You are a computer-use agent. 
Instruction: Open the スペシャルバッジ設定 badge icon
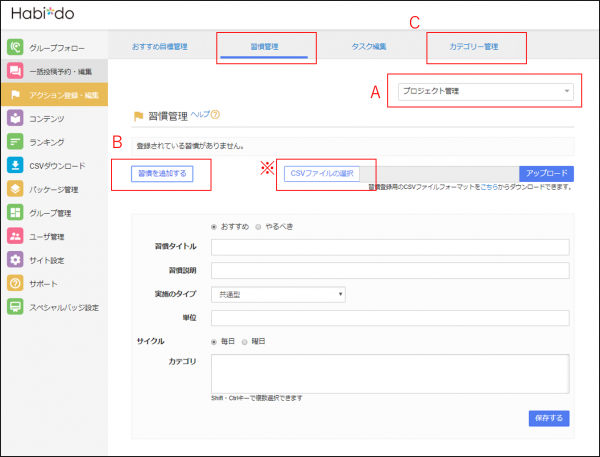click(15, 307)
